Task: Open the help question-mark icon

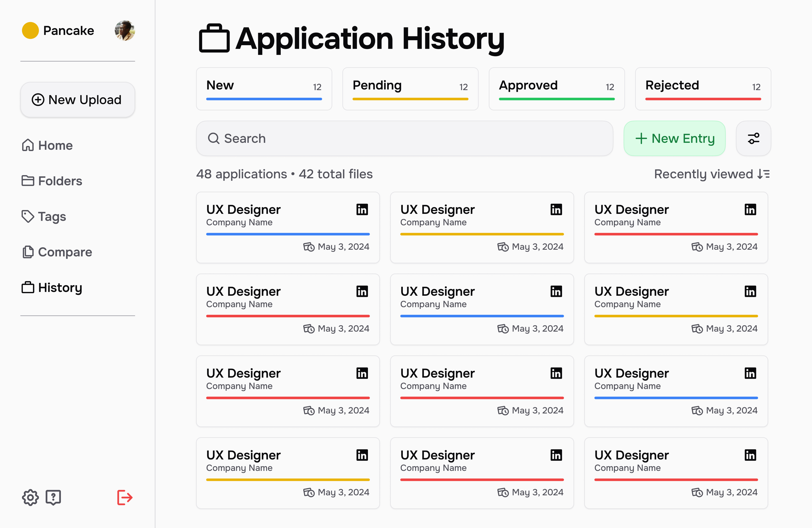Action: (x=53, y=498)
